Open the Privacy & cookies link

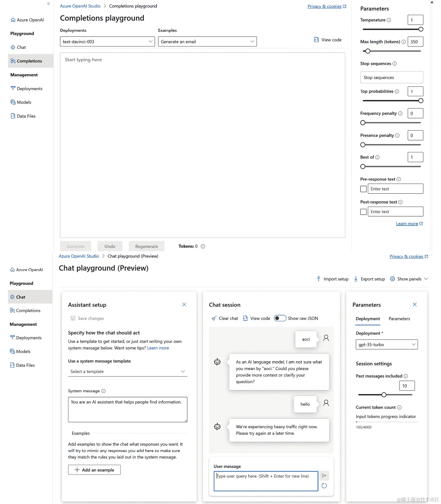click(x=325, y=6)
